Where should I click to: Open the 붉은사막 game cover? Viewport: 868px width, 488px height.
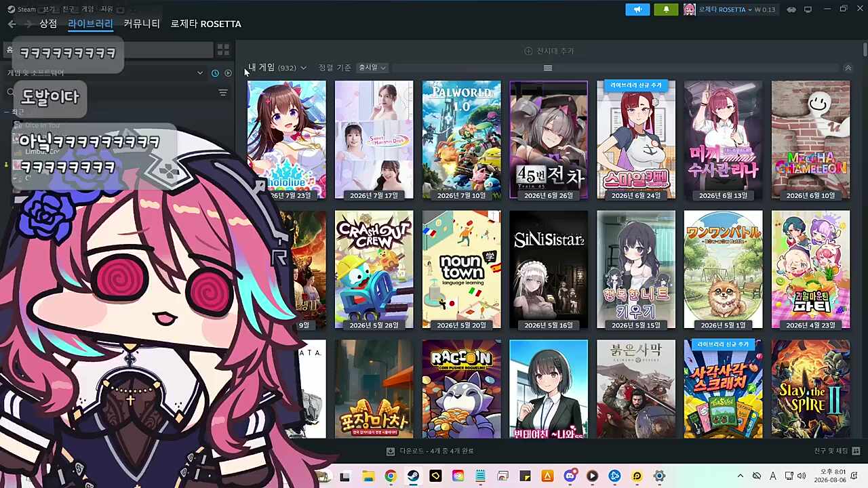[636, 389]
